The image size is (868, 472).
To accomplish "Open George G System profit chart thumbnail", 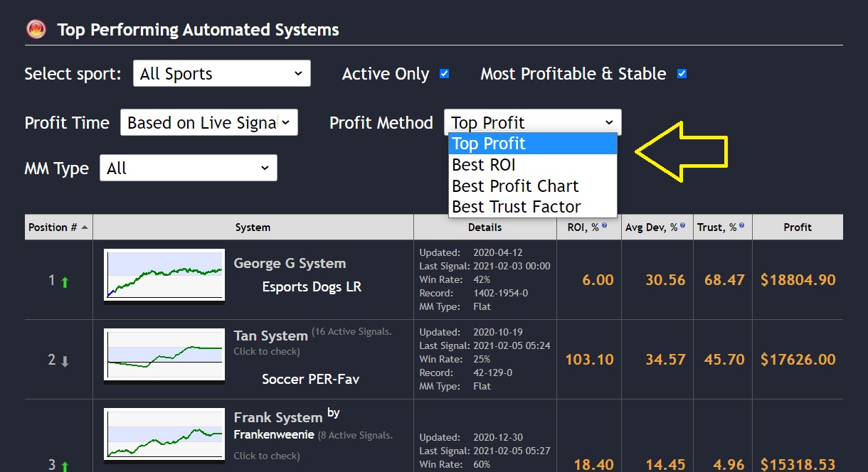I will pos(164,275).
